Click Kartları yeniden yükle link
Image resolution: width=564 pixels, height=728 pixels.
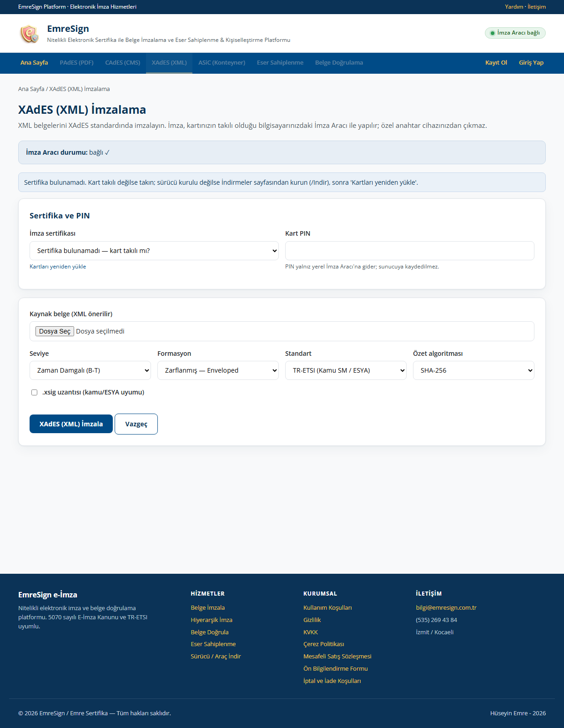[58, 267]
